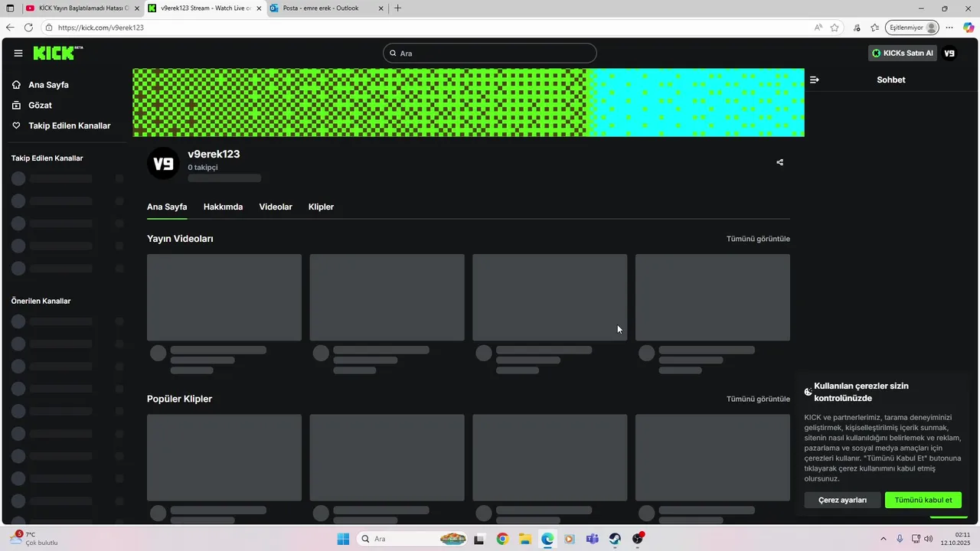Open the Favorites list
Screen dimensions: 980x551
pyautogui.click(x=874, y=28)
